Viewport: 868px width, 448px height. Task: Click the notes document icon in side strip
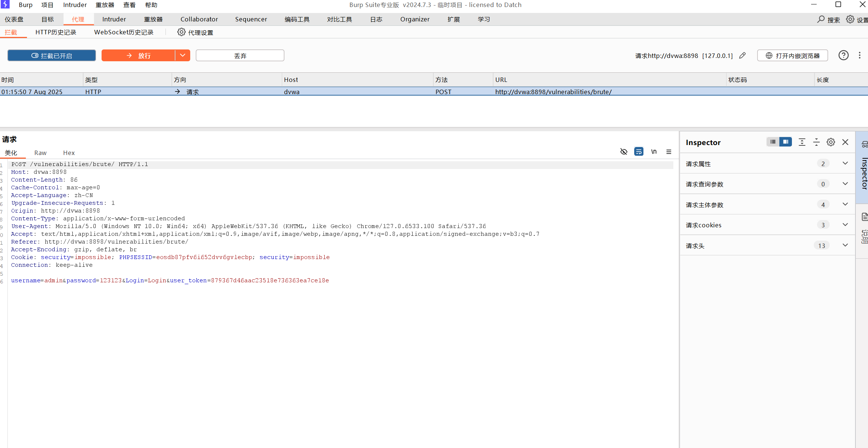[x=864, y=217]
